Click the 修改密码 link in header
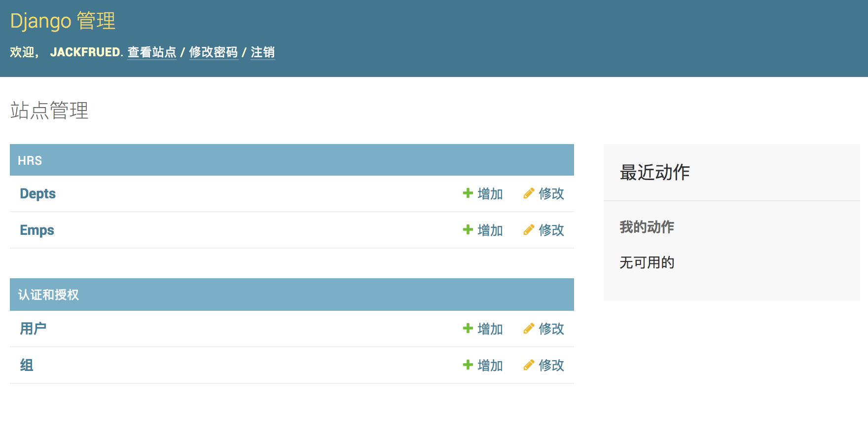Image resolution: width=868 pixels, height=444 pixels. 214,52
